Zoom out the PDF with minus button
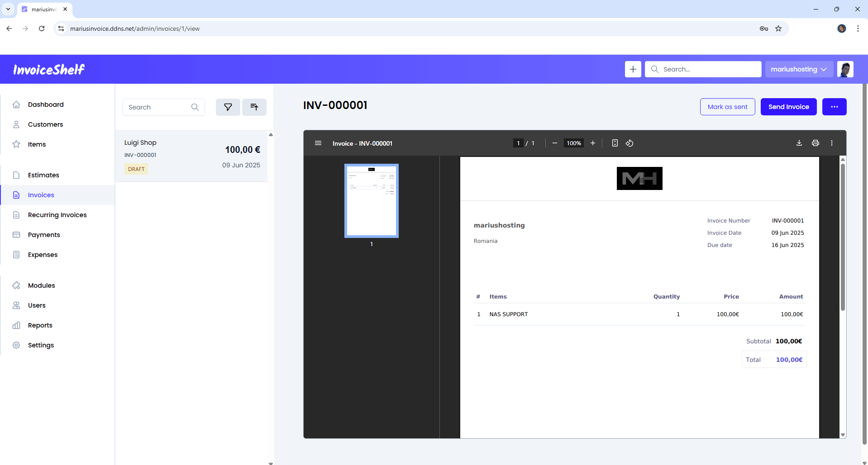The image size is (868, 465). click(x=555, y=143)
